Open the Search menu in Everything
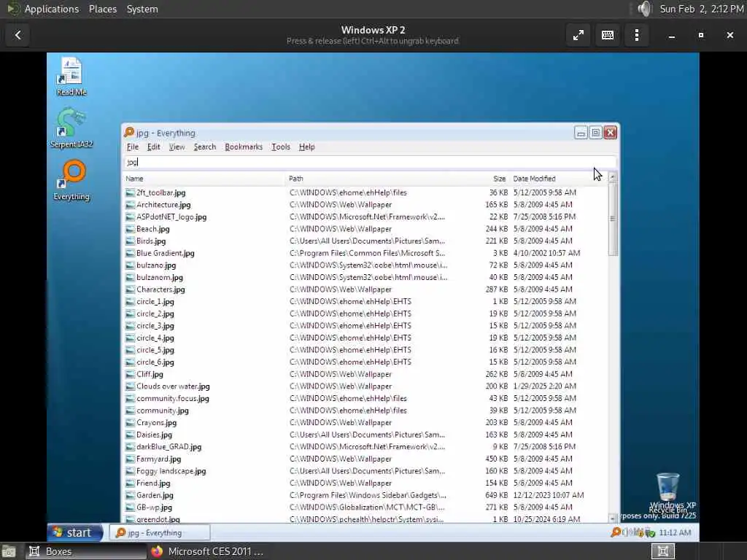 tap(205, 147)
